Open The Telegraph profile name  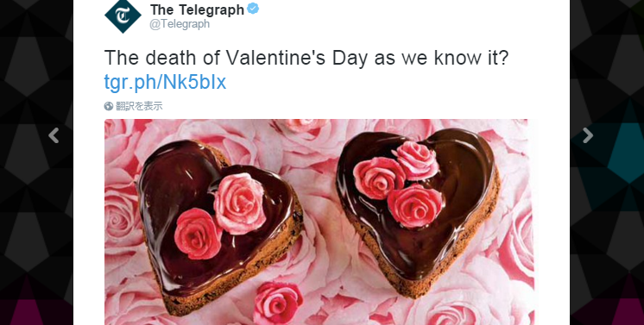[x=197, y=9]
